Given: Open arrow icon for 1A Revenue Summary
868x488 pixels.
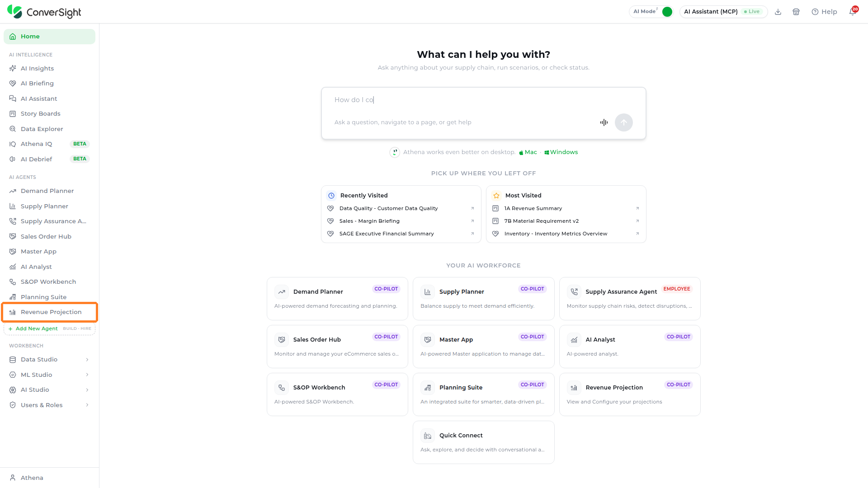Looking at the screenshot, I should click(x=637, y=208).
